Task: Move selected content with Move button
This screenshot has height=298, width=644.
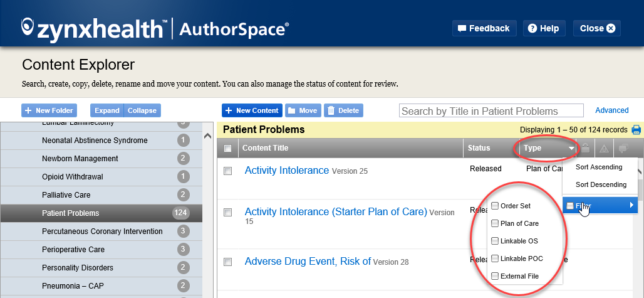Action: click(x=303, y=110)
